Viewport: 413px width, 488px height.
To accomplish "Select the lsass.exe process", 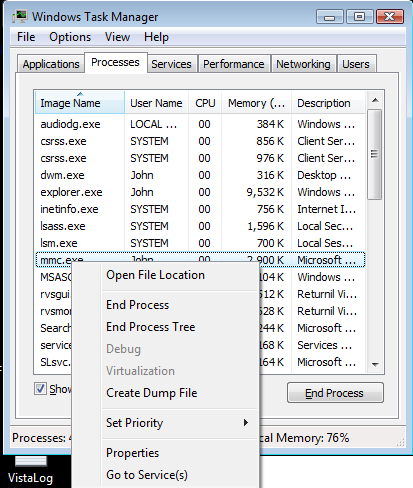I will click(200, 226).
